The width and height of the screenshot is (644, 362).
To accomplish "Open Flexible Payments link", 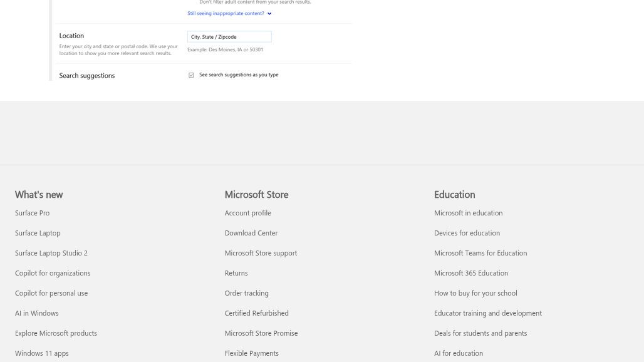I will (x=252, y=353).
